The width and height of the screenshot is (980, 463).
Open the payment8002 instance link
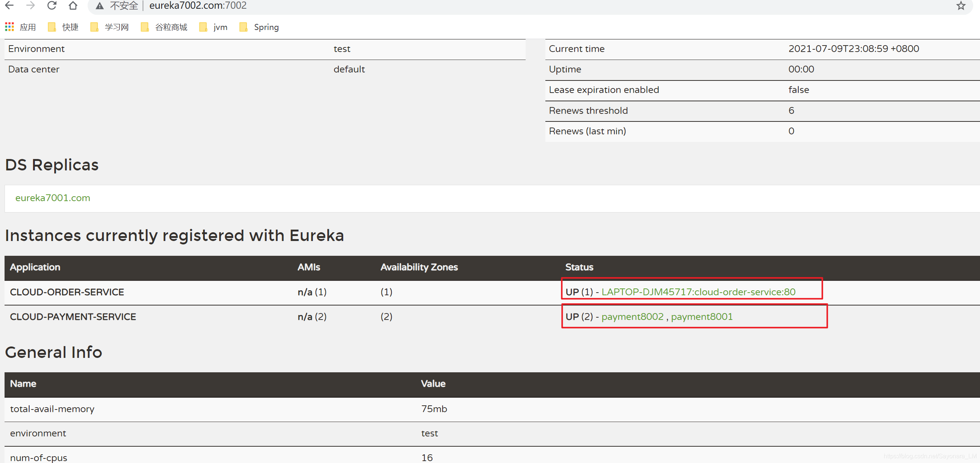[x=632, y=317]
